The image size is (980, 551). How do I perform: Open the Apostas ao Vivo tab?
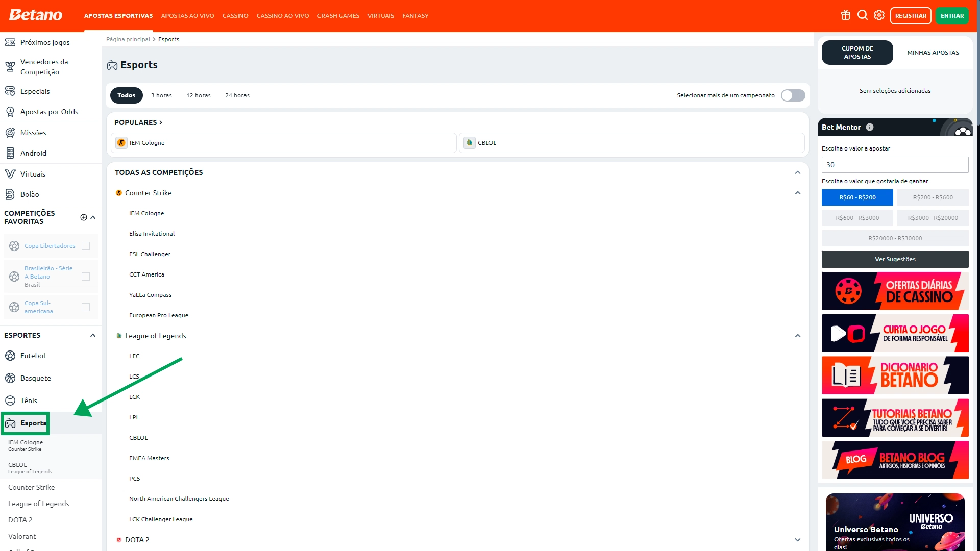coord(187,16)
